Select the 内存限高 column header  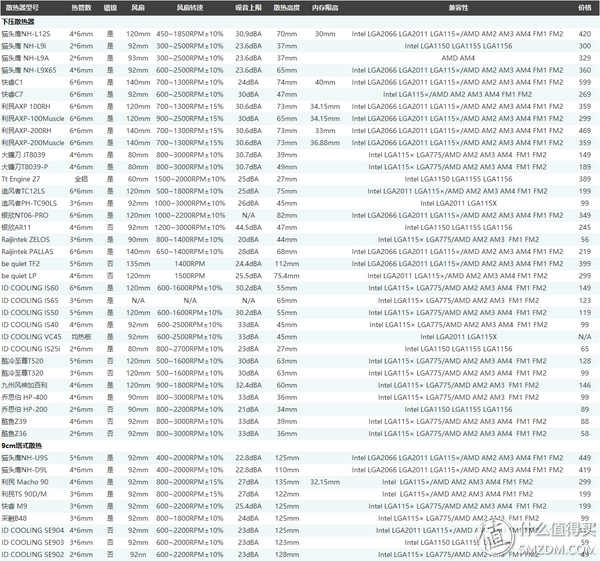[x=325, y=6]
